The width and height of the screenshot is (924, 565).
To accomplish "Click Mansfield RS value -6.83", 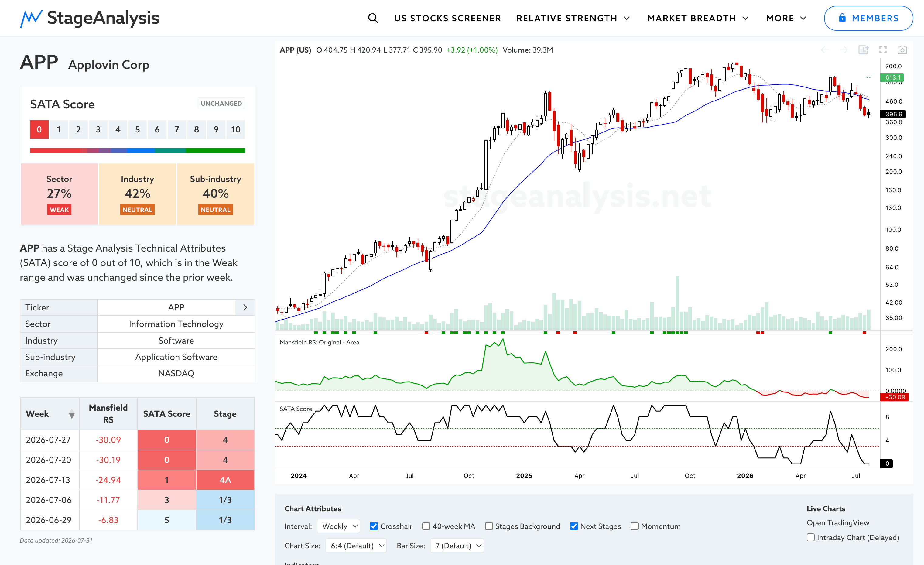I will point(108,520).
